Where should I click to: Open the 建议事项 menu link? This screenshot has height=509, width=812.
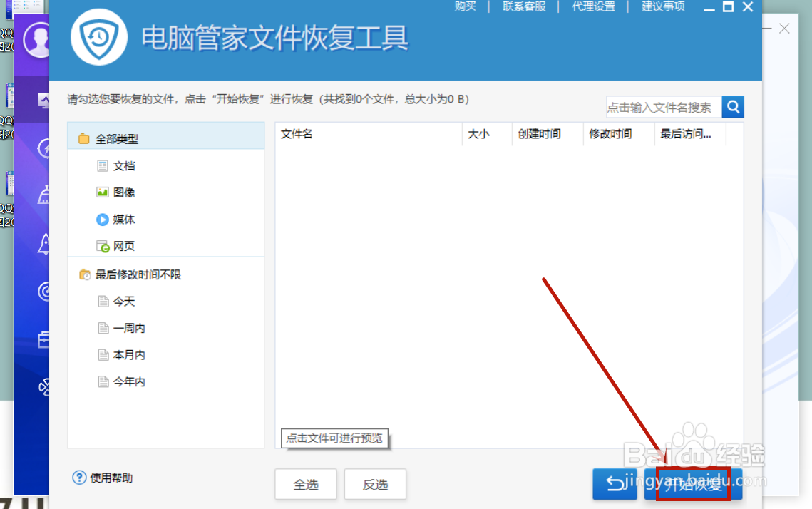(x=663, y=6)
